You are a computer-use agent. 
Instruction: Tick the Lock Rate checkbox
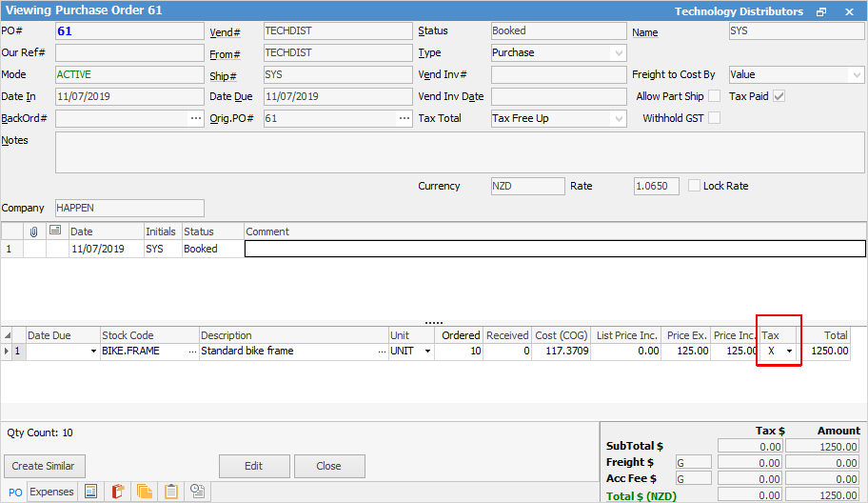694,186
